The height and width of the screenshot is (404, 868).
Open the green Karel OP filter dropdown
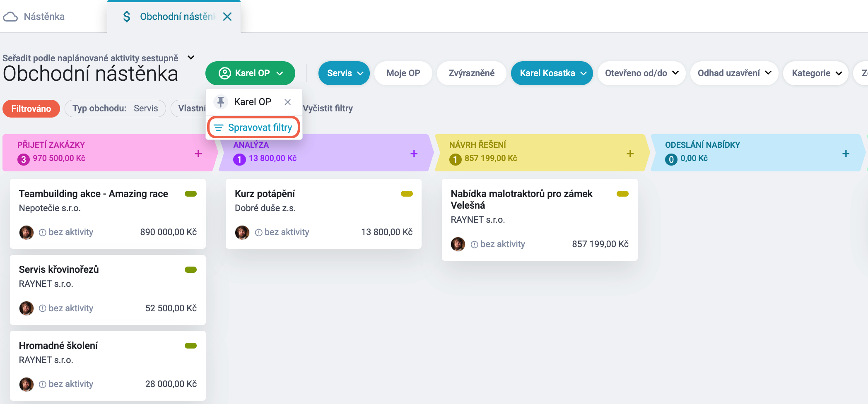[x=250, y=73]
